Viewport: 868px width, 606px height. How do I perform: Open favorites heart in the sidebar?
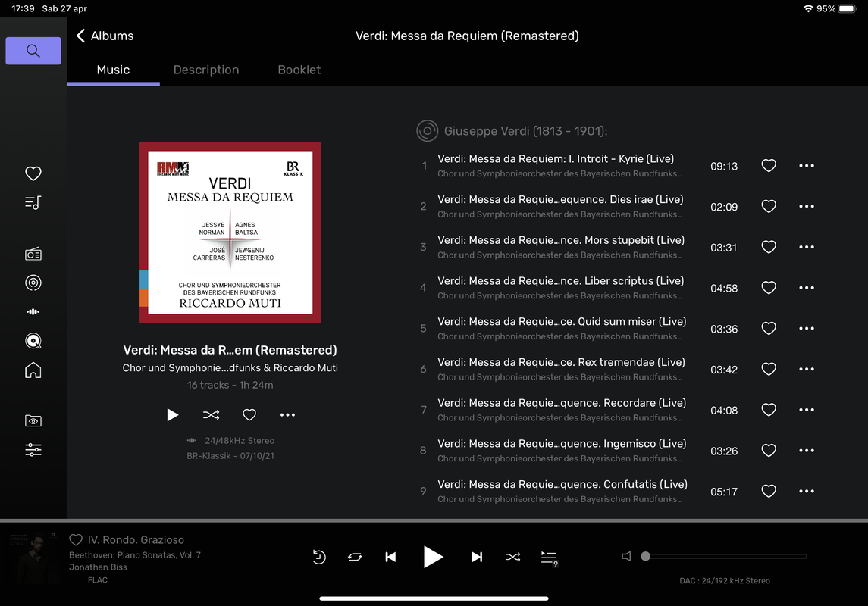click(x=33, y=173)
